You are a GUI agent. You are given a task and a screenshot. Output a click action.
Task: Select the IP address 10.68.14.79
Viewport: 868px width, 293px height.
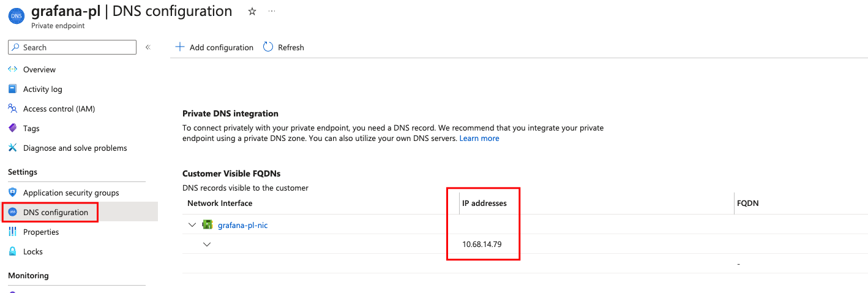[482, 244]
